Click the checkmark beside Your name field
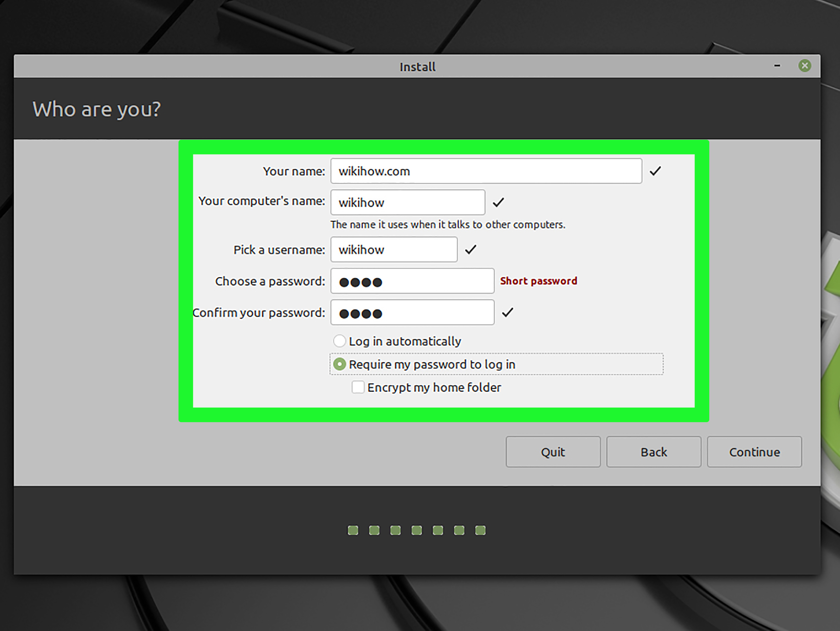The width and height of the screenshot is (840, 631). (x=655, y=171)
